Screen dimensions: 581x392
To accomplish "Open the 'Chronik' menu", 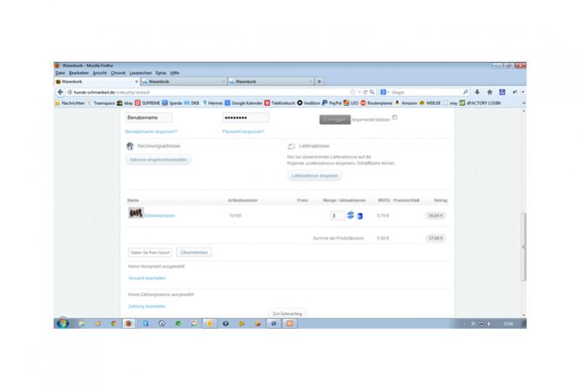I will (x=118, y=73).
